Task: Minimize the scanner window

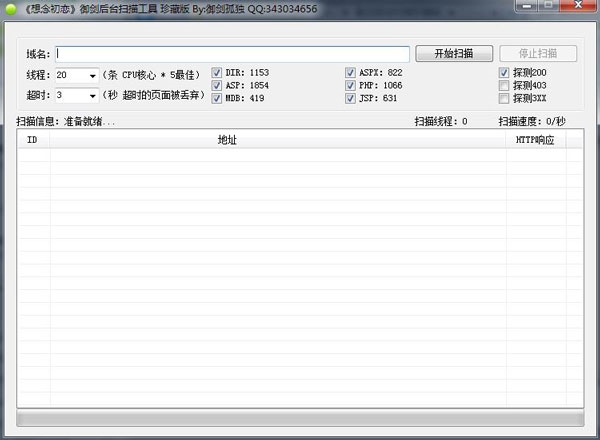Action: [x=527, y=6]
